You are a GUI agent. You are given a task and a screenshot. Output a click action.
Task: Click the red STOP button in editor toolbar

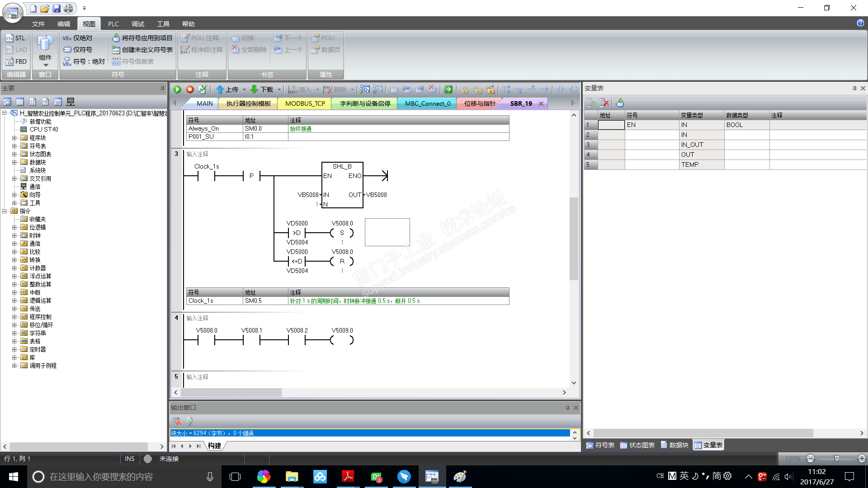pyautogui.click(x=190, y=89)
